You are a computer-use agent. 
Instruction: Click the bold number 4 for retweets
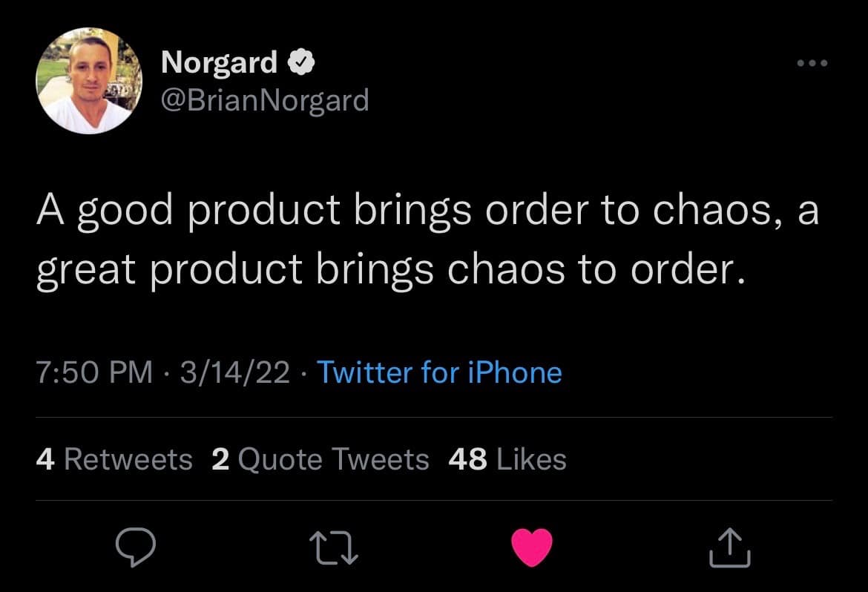45,459
